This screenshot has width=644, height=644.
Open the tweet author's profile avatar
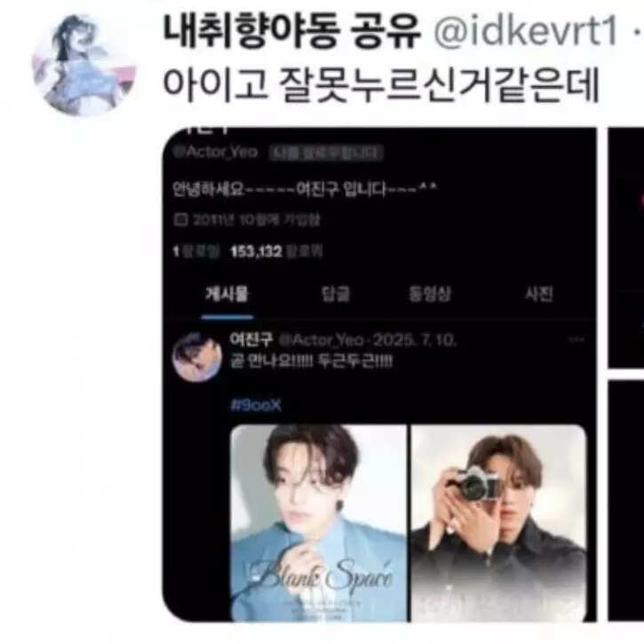click(83, 65)
